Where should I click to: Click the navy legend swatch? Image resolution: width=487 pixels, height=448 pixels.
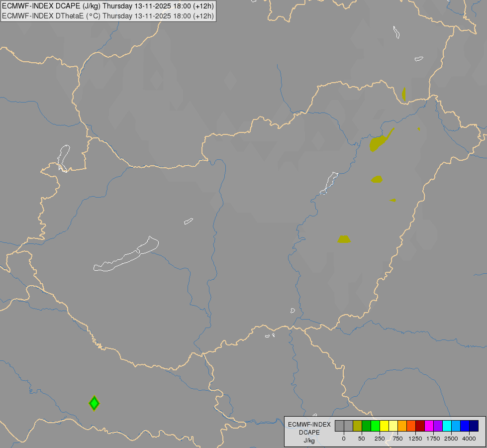click(474, 426)
